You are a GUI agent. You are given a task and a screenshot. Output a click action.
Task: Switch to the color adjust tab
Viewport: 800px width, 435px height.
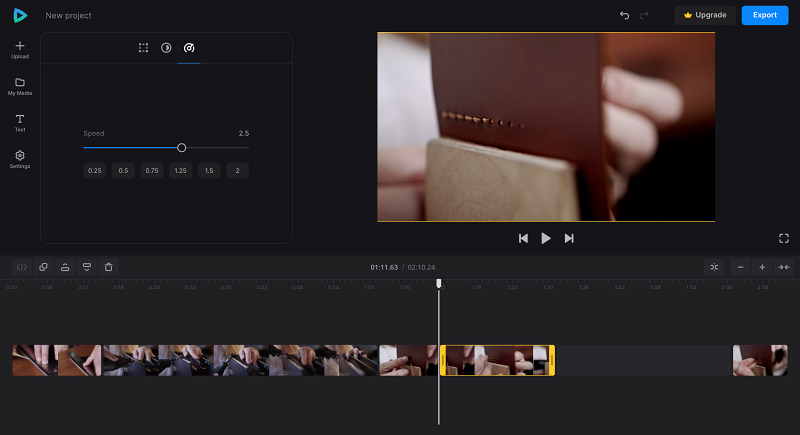coord(166,48)
